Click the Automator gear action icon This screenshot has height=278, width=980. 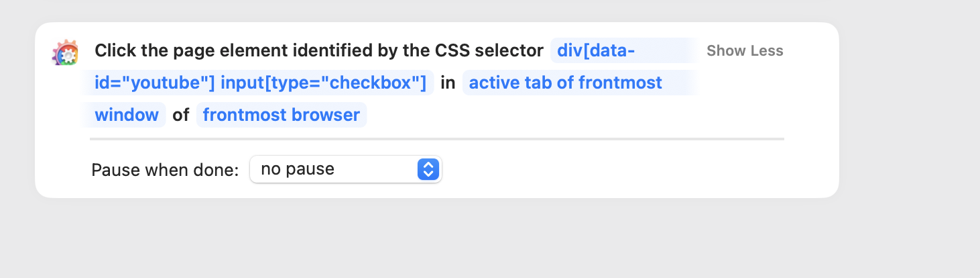(65, 52)
